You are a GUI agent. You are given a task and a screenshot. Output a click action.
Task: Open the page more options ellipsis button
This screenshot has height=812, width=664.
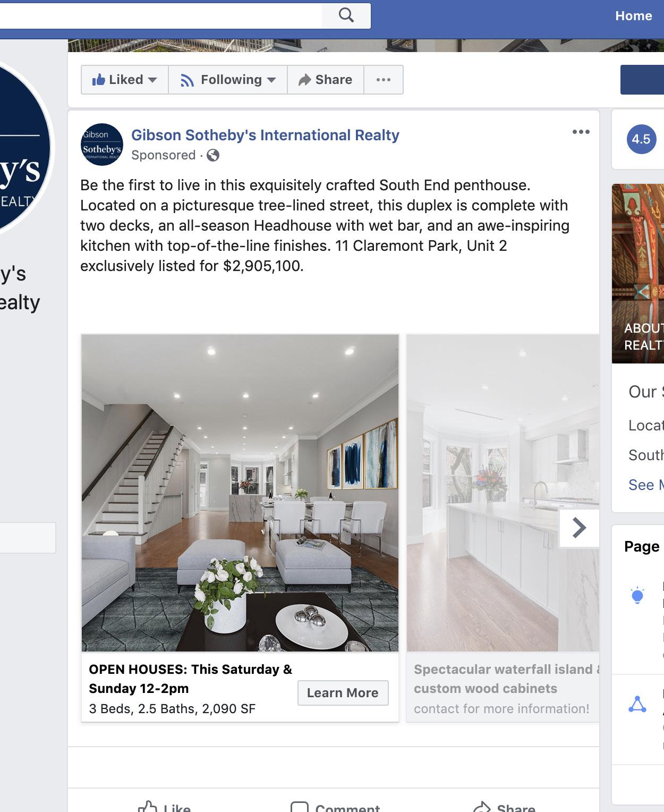point(384,80)
